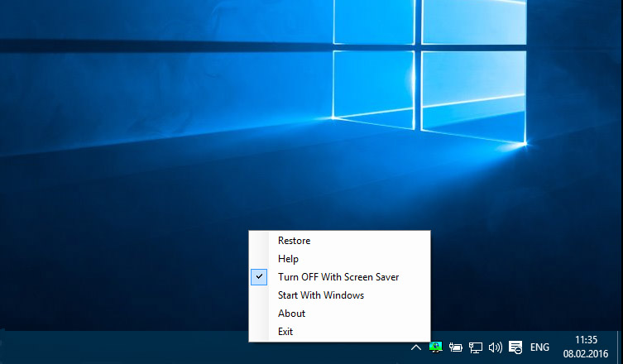Image resolution: width=623 pixels, height=364 pixels.
Task: Open the battery power tray icon
Action: [x=455, y=347]
